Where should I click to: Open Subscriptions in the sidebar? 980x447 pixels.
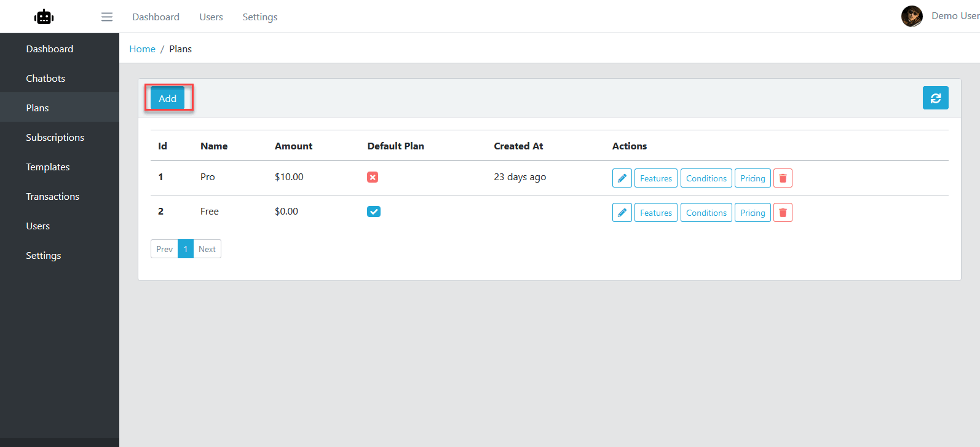[x=60, y=137]
